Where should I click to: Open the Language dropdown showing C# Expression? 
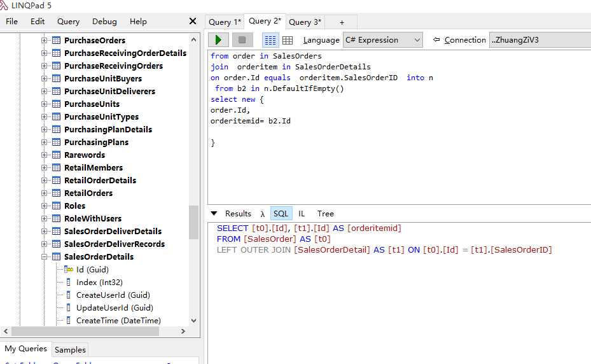tap(382, 40)
